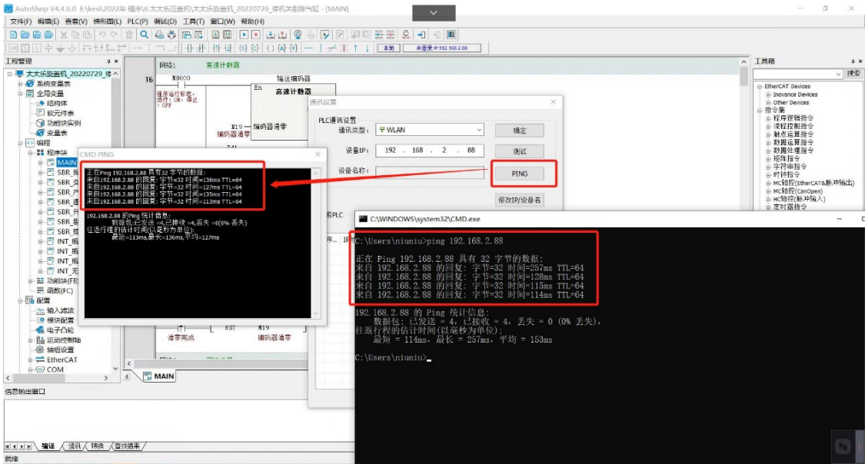Click the New file toolbar icon
The height and width of the screenshot is (464, 868).
[x=14, y=35]
